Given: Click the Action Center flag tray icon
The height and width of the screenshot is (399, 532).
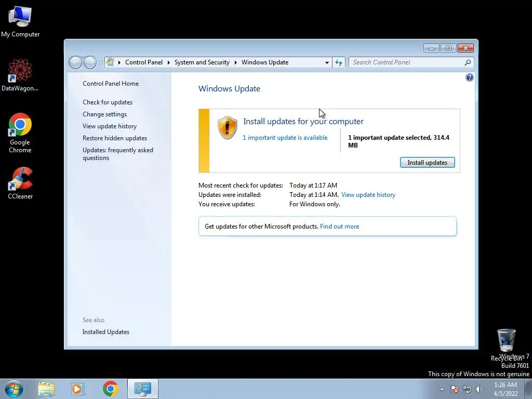Looking at the screenshot, I should (x=455, y=389).
